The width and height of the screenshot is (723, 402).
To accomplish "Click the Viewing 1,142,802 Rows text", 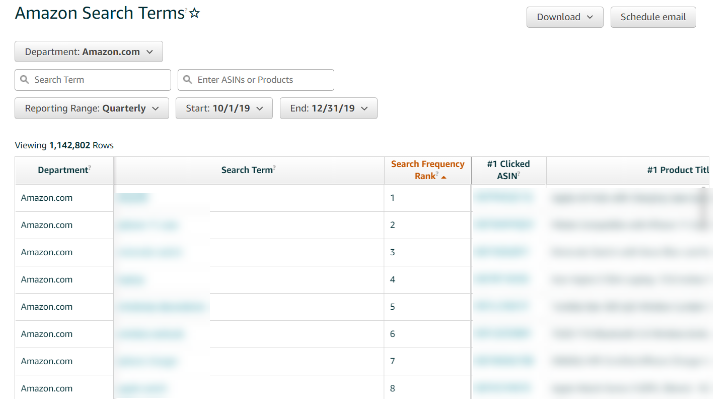I will [x=64, y=145].
